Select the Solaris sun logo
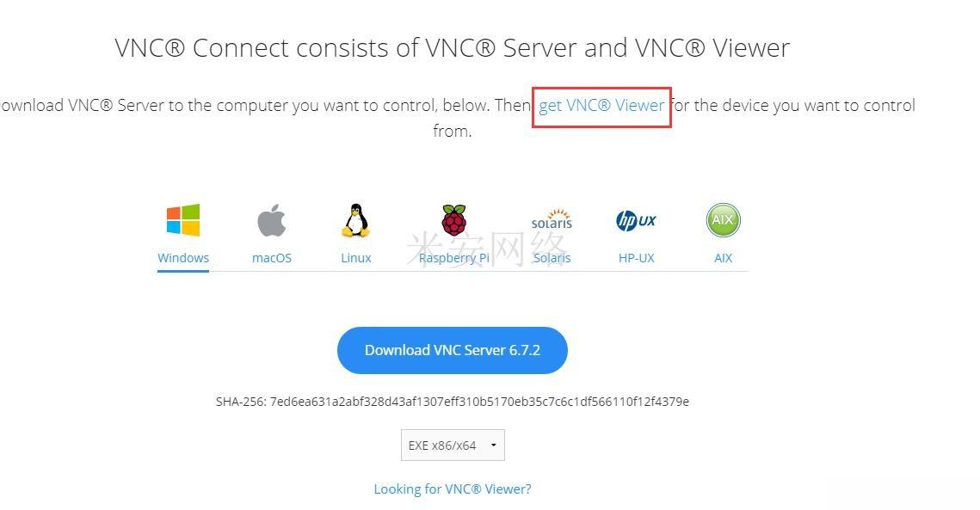Screen dimensions: 980x510 552,219
